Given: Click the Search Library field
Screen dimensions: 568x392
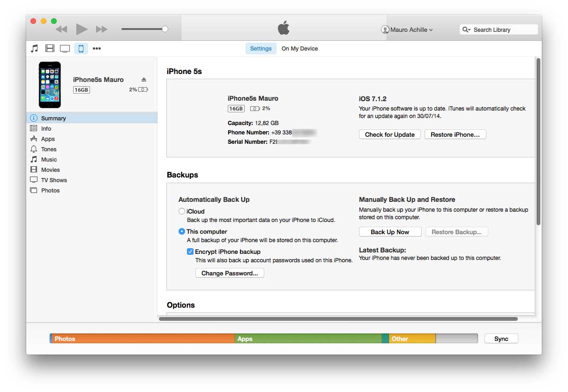Looking at the screenshot, I should point(499,30).
